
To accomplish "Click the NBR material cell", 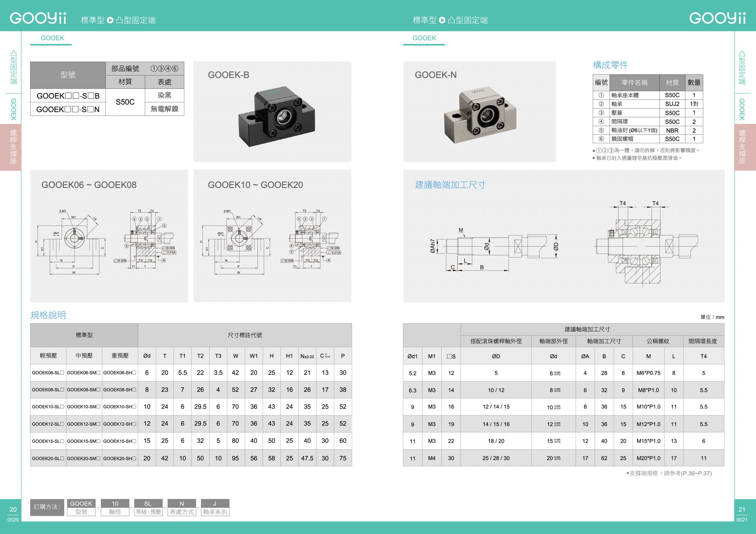I will pyautogui.click(x=672, y=130).
